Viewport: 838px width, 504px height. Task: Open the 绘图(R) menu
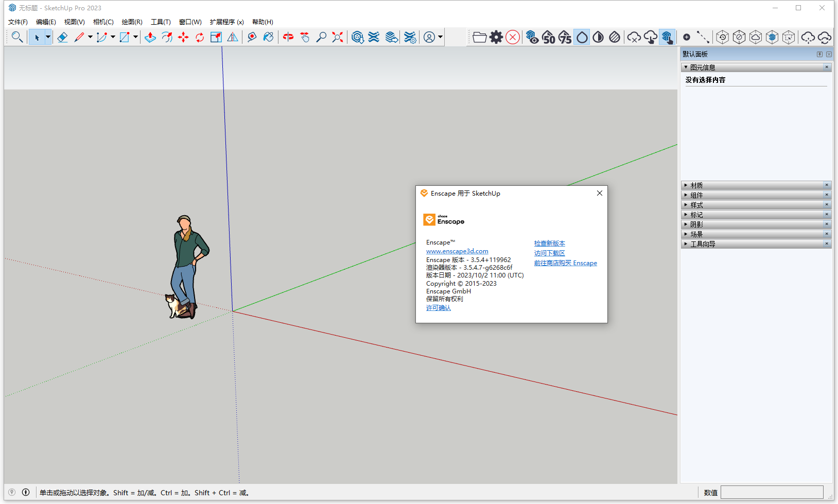(132, 22)
